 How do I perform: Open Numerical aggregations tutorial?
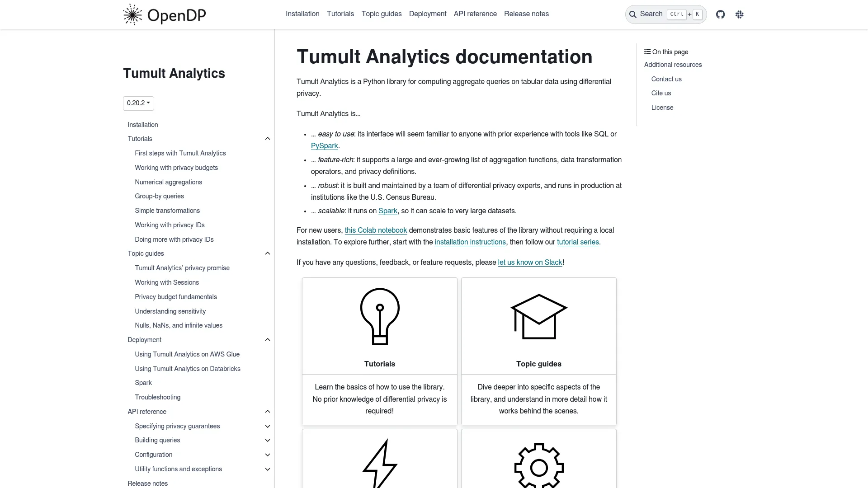(x=169, y=182)
